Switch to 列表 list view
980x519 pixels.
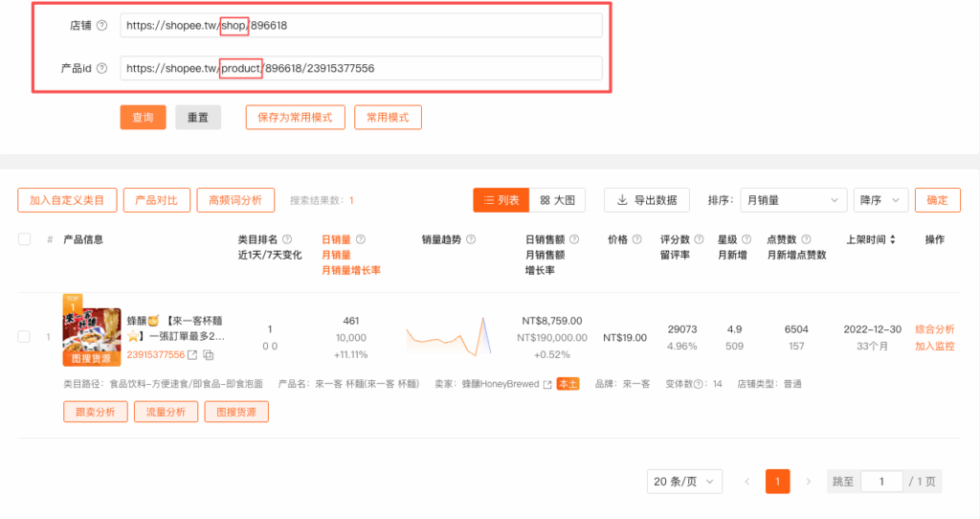(501, 200)
